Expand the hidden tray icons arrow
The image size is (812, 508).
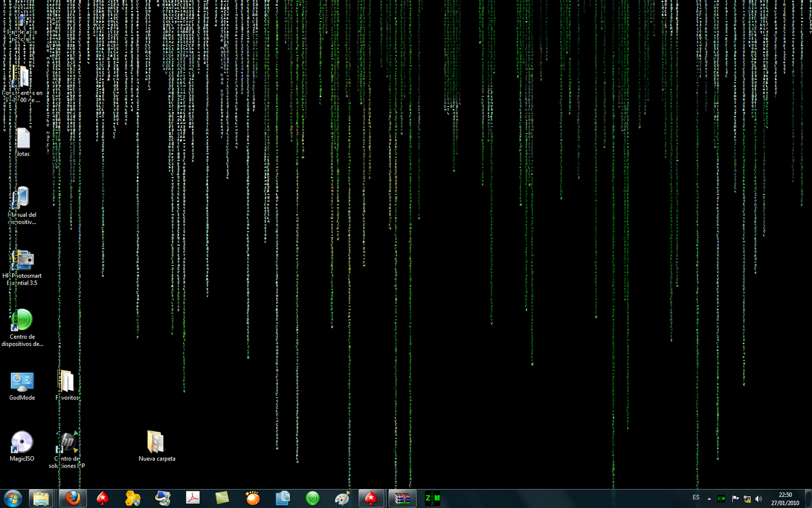709,499
